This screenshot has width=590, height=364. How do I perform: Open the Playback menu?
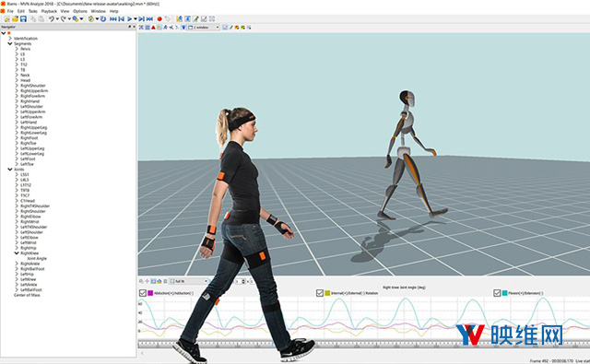coord(49,11)
